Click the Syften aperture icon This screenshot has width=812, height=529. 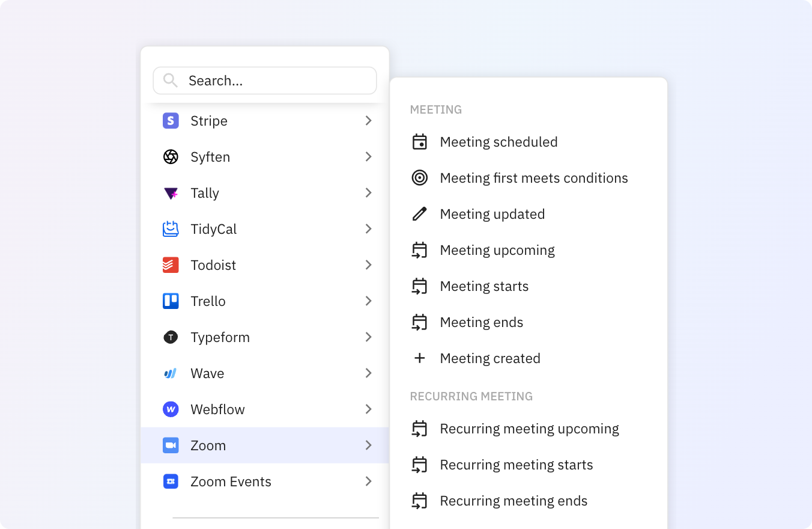171,157
